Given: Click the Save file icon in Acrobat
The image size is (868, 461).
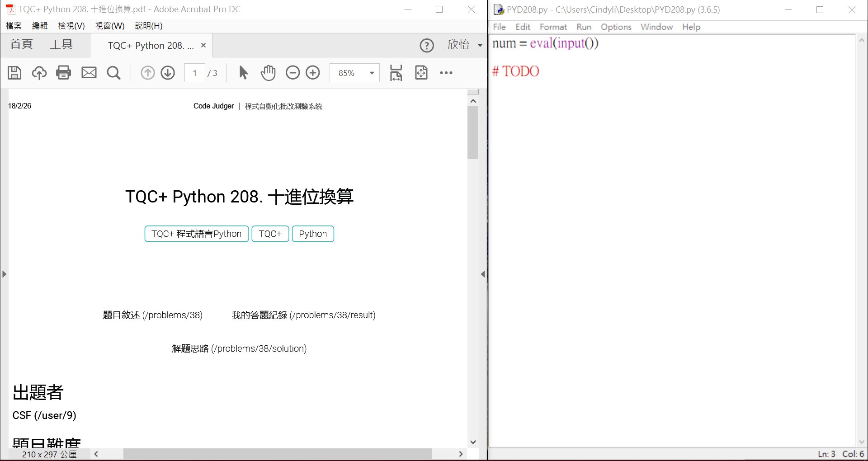Looking at the screenshot, I should (x=14, y=73).
